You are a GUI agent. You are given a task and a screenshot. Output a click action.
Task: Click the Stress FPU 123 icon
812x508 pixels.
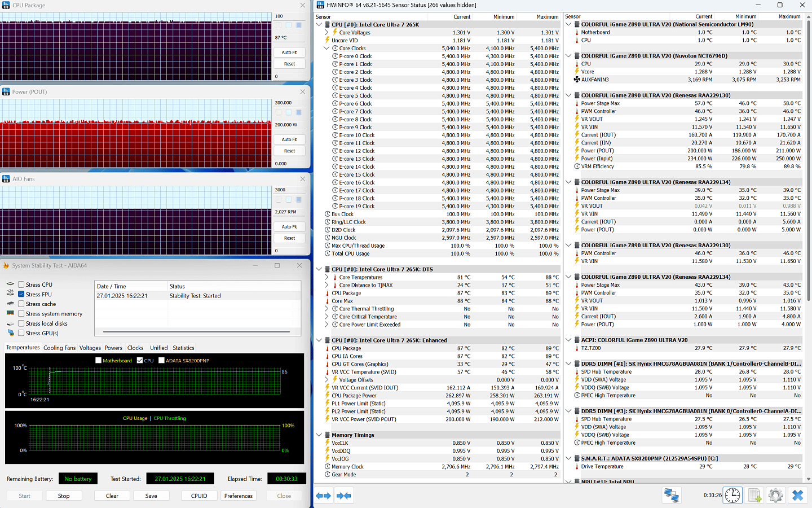(x=10, y=294)
